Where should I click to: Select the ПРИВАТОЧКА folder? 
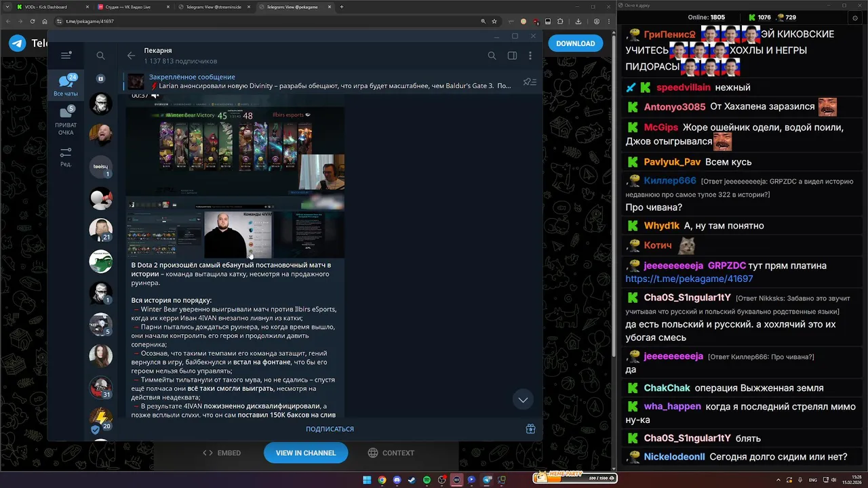click(x=66, y=121)
